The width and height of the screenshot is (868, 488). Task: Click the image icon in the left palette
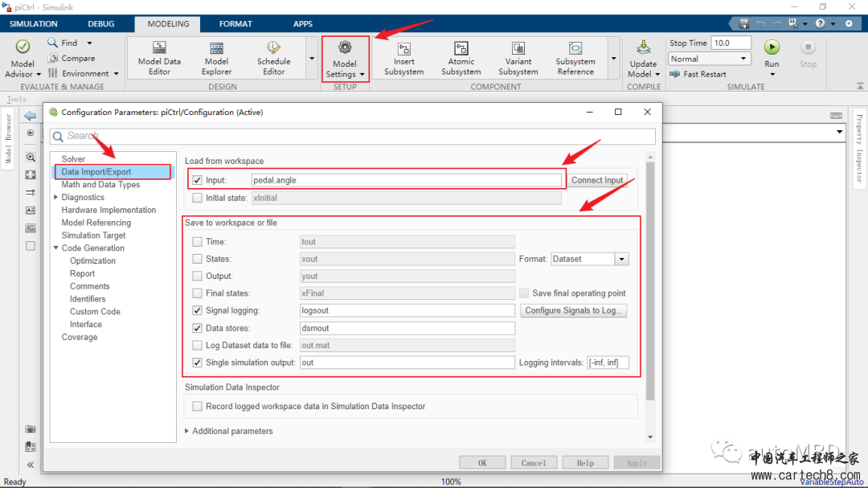tap(31, 228)
